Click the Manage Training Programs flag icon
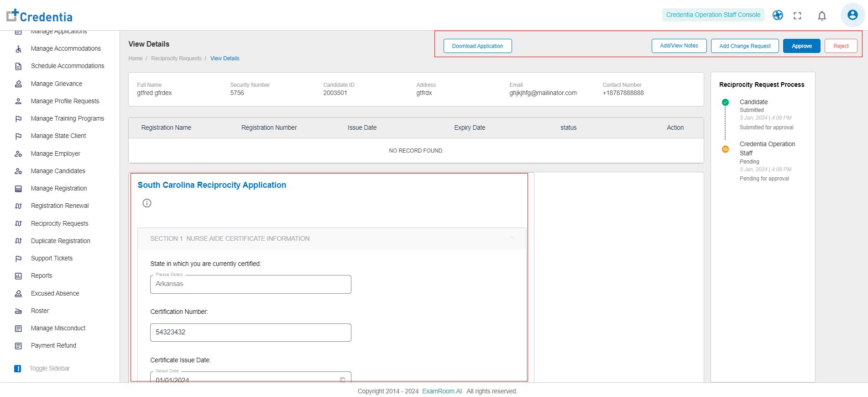Image resolution: width=868 pixels, height=397 pixels. point(18,119)
